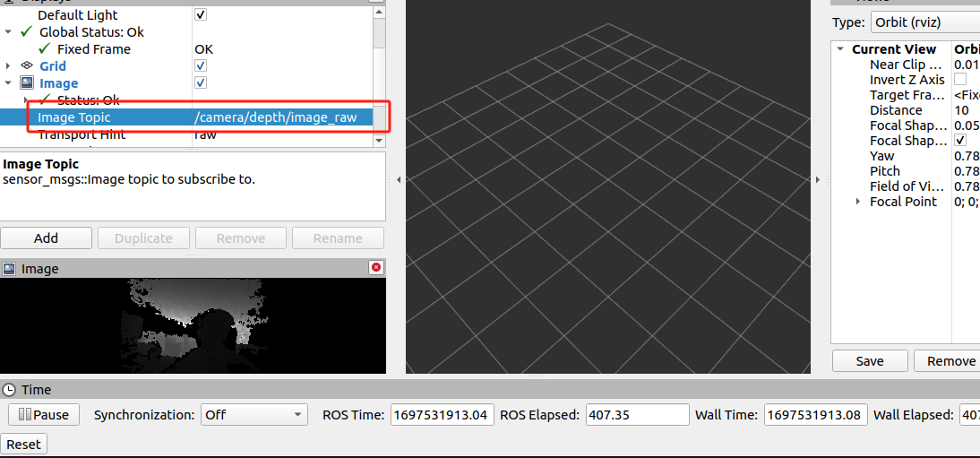This screenshot has width=980, height=458.
Task: Toggle the Default Light checkbox
Action: pyautogui.click(x=201, y=14)
